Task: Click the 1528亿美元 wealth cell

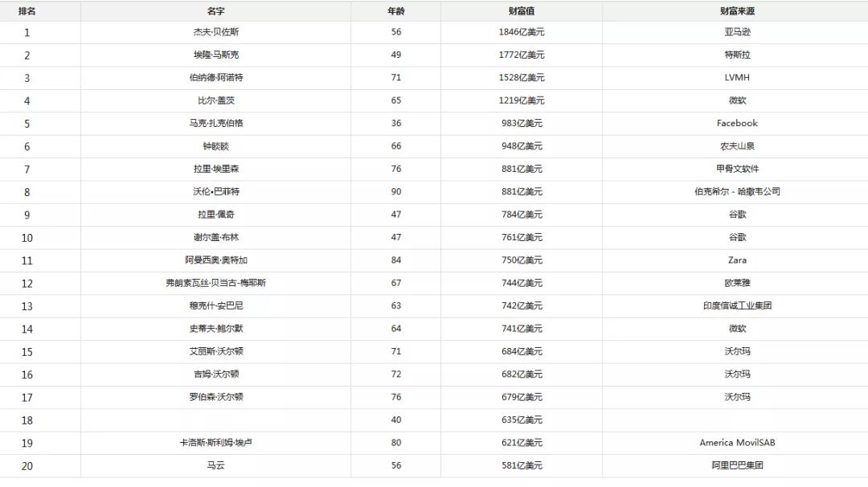Action: point(522,78)
